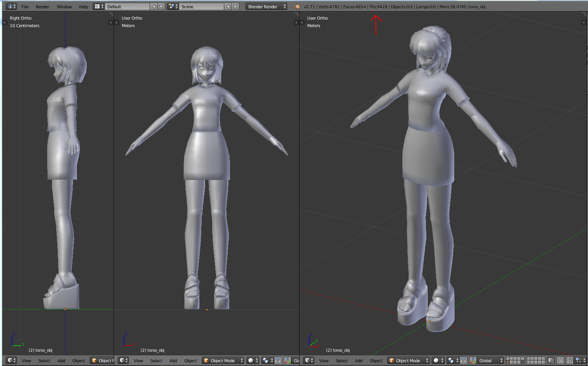The height and width of the screenshot is (366, 588).
Task: Expand tool shelf plus in rightmost viewport
Action: (x=302, y=23)
